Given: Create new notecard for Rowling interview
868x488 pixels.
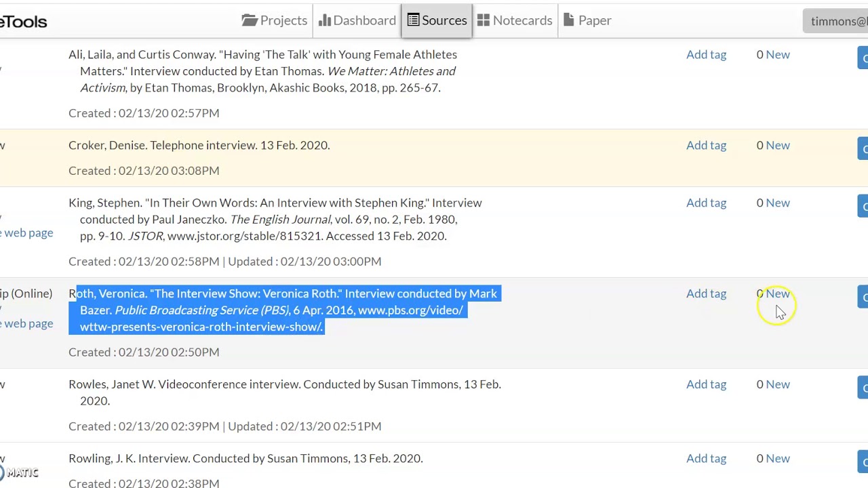Looking at the screenshot, I should pos(778,458).
